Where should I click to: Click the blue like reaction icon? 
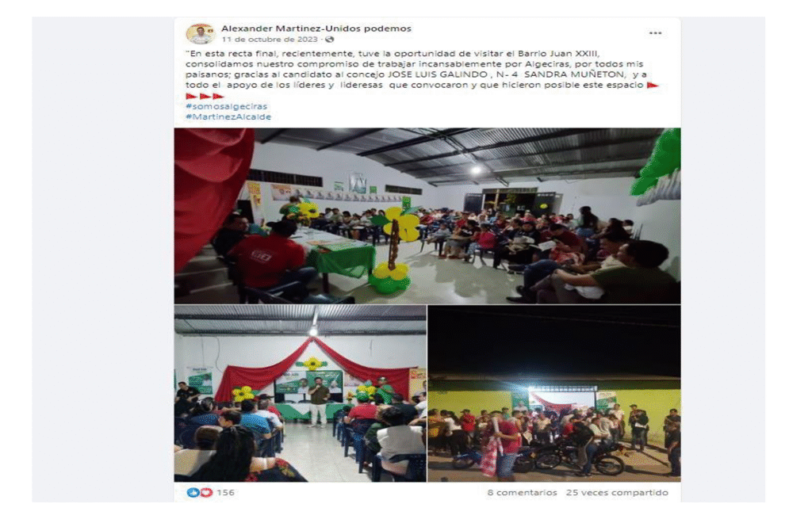193,492
